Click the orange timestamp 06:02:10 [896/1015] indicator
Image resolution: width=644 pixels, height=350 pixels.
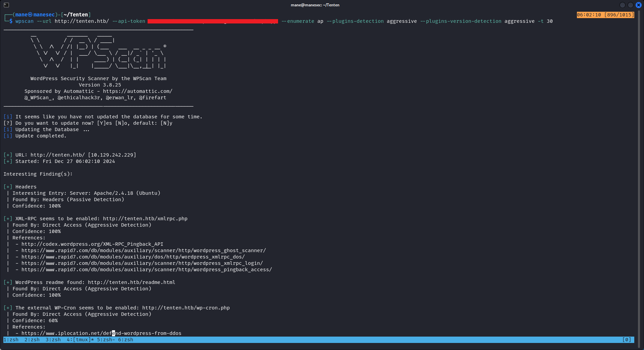pyautogui.click(x=605, y=15)
